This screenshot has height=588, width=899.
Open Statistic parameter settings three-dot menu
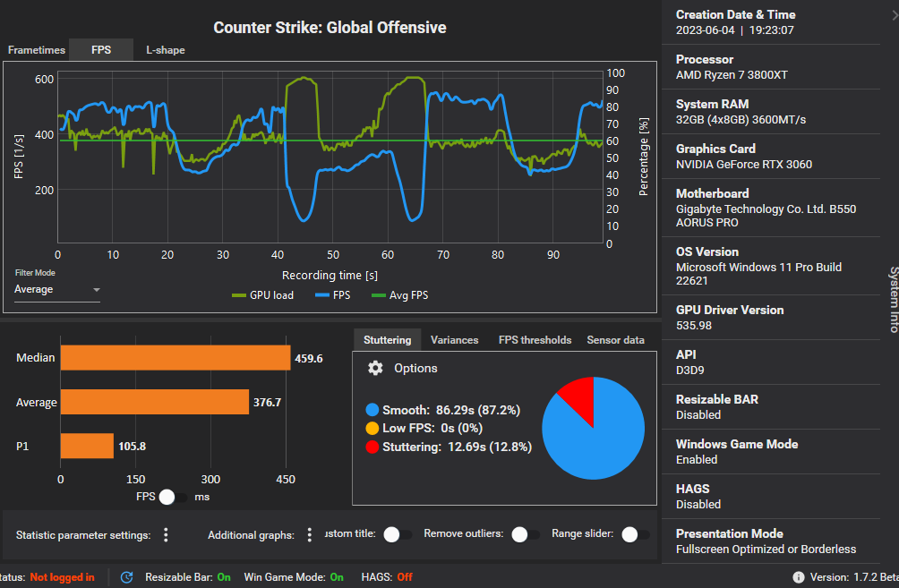(166, 534)
